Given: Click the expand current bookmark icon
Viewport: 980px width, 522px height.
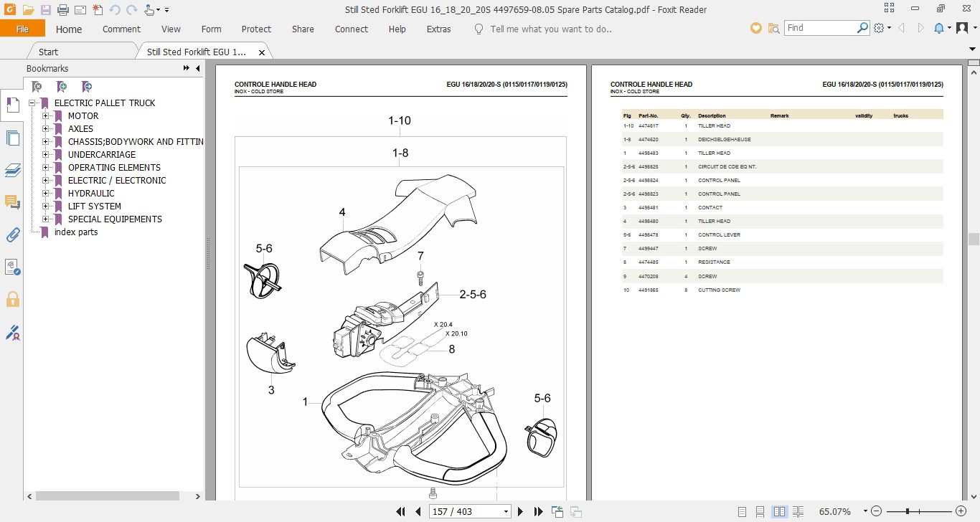Looking at the screenshot, I should pos(86,87).
